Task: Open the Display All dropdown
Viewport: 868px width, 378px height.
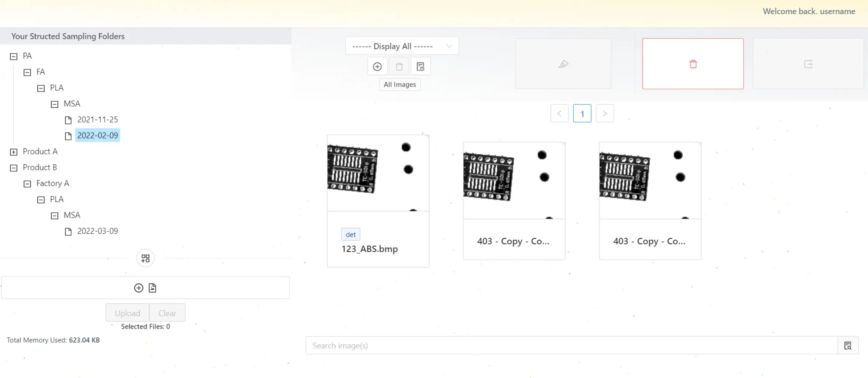Action: click(x=402, y=46)
